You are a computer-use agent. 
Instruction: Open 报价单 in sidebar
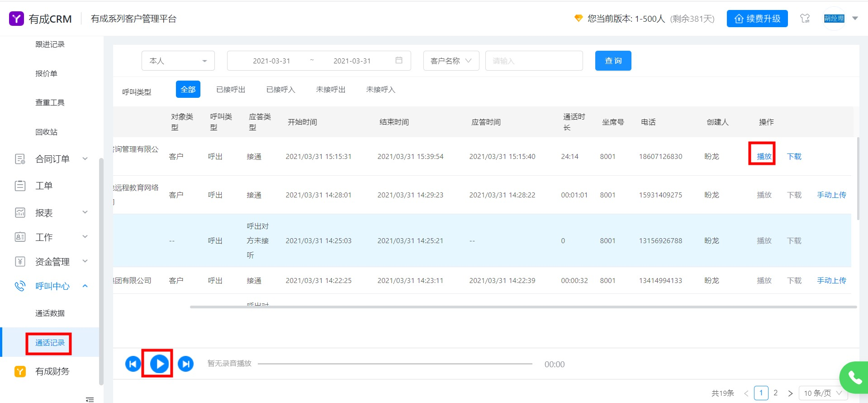click(x=46, y=73)
